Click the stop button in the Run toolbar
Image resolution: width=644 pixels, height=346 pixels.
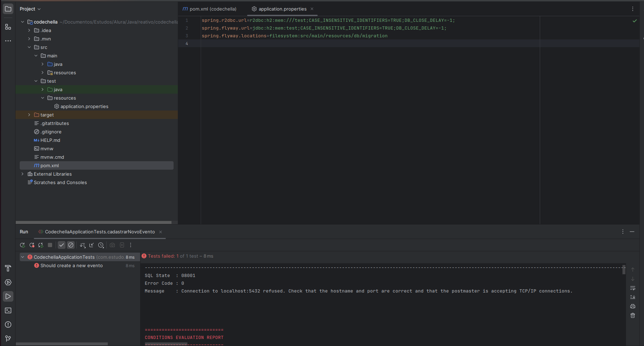(50, 245)
